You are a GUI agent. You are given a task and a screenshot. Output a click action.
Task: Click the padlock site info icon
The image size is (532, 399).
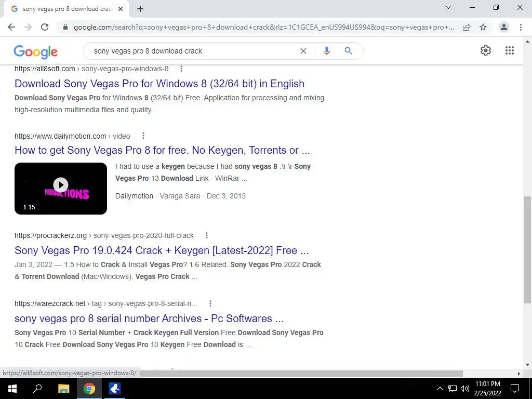[65, 27]
